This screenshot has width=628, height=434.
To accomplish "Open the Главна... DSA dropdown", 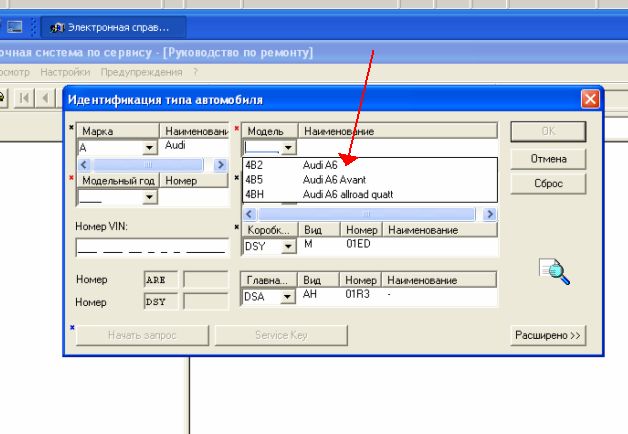I will 287,297.
